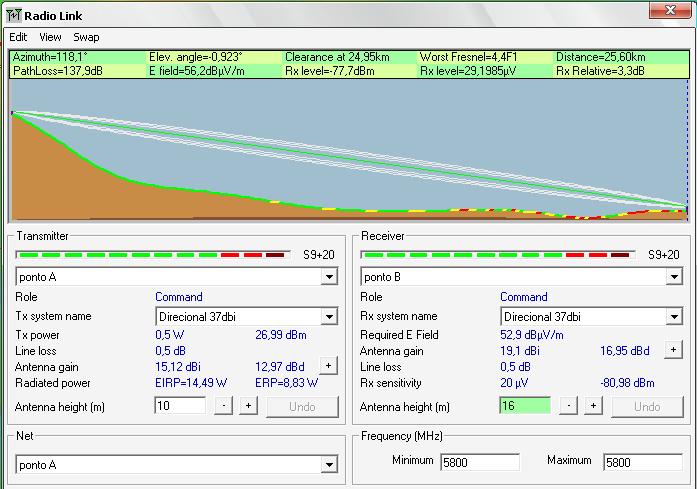Screen dimensions: 697x489
Task: Expand the Net ponto A dropdown
Action: point(329,465)
